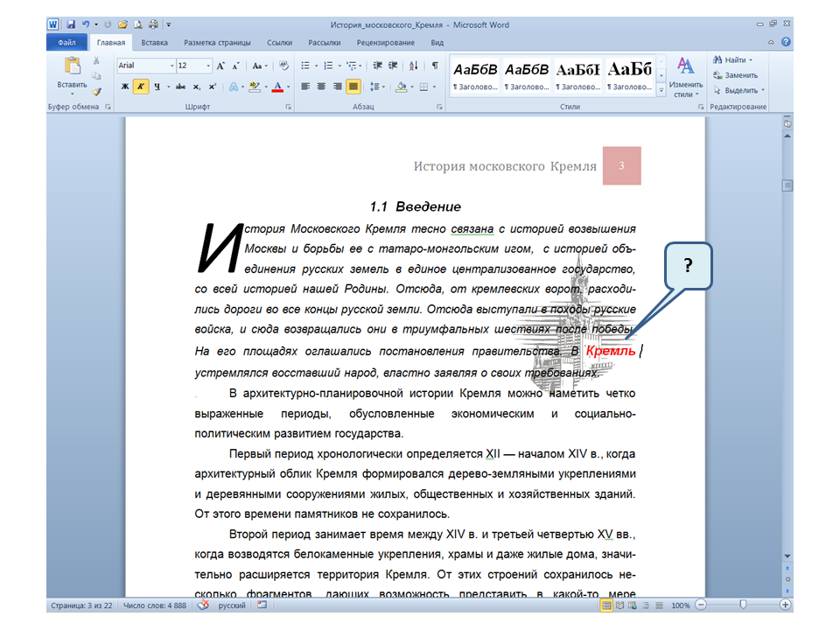The height and width of the screenshot is (630, 840).
Task: Click the Clear Formatting icon
Action: 284,66
